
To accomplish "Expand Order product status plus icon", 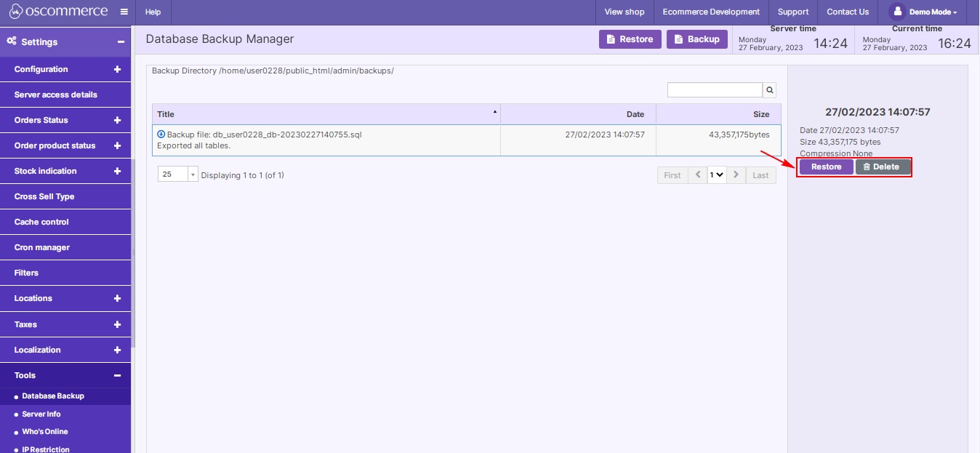I will click(117, 145).
